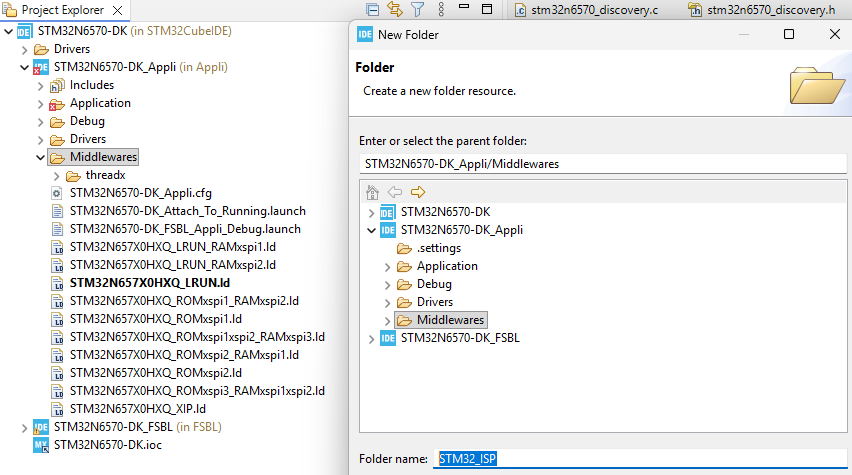Select STM32N6570-DK_Attach_To_Running.launch file
This screenshot has height=475, width=852.
tap(187, 211)
